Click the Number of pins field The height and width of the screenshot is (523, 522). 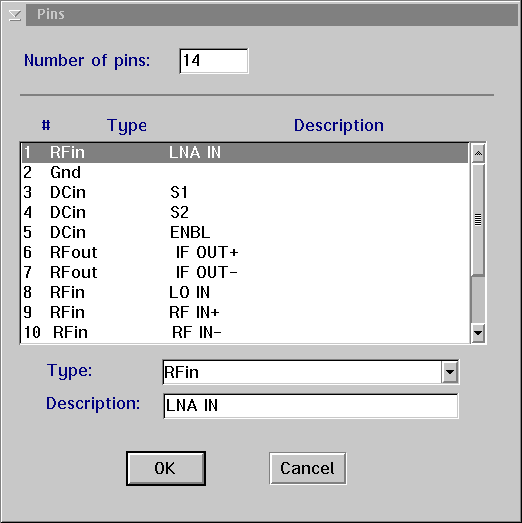tap(214, 61)
